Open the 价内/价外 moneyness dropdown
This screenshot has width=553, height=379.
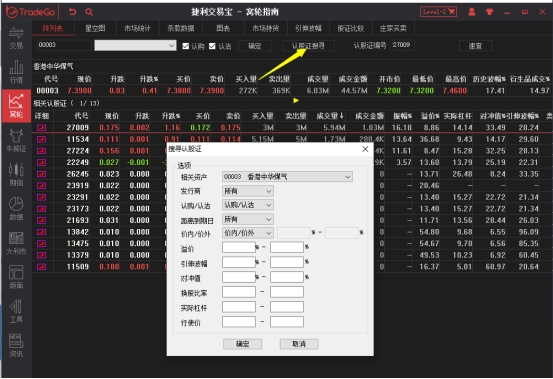point(248,233)
